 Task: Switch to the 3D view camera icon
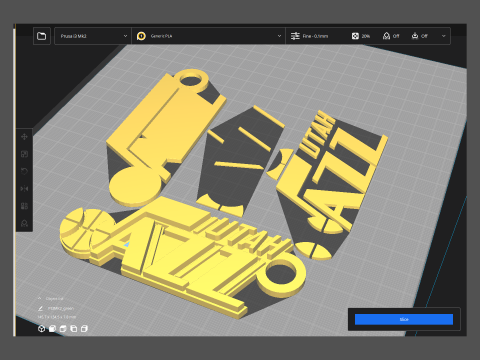point(41,329)
